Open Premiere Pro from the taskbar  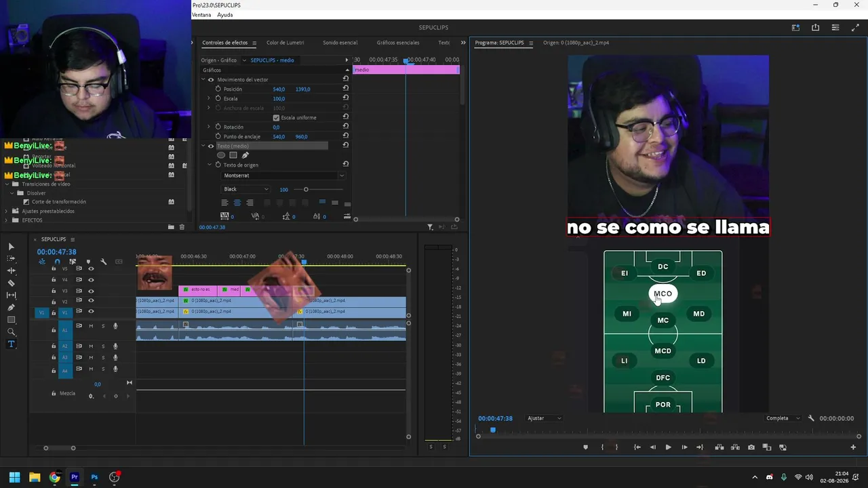click(75, 477)
